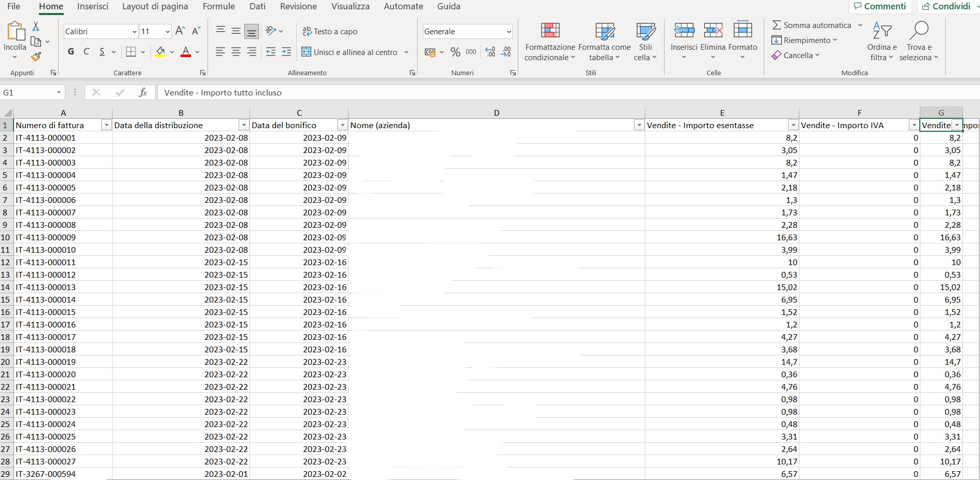Open filter for Nome (azienda) column
The height and width of the screenshot is (480, 980).
639,125
